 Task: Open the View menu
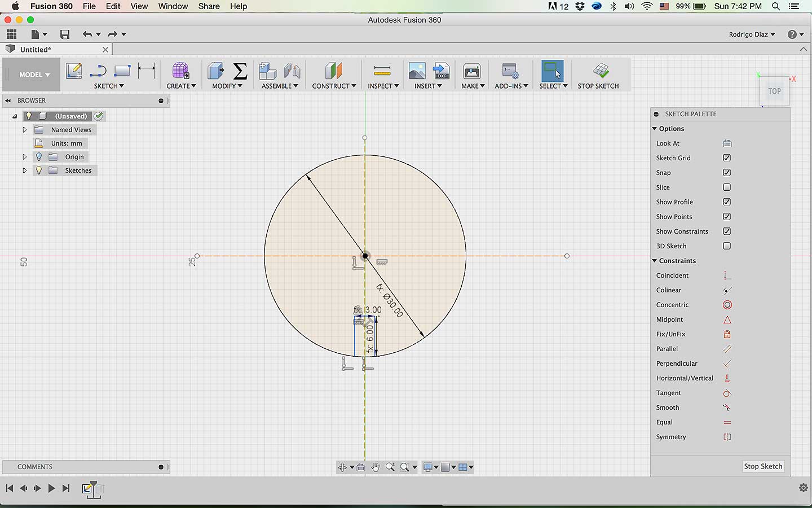click(139, 6)
